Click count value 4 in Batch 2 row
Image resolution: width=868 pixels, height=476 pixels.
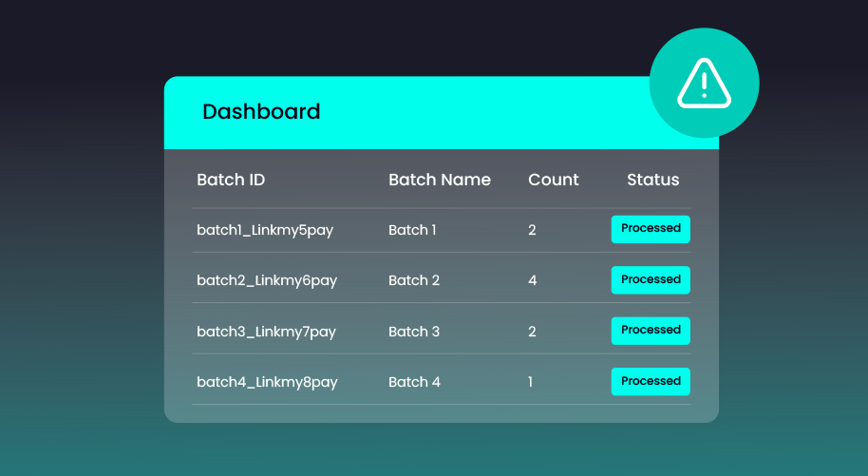click(532, 280)
